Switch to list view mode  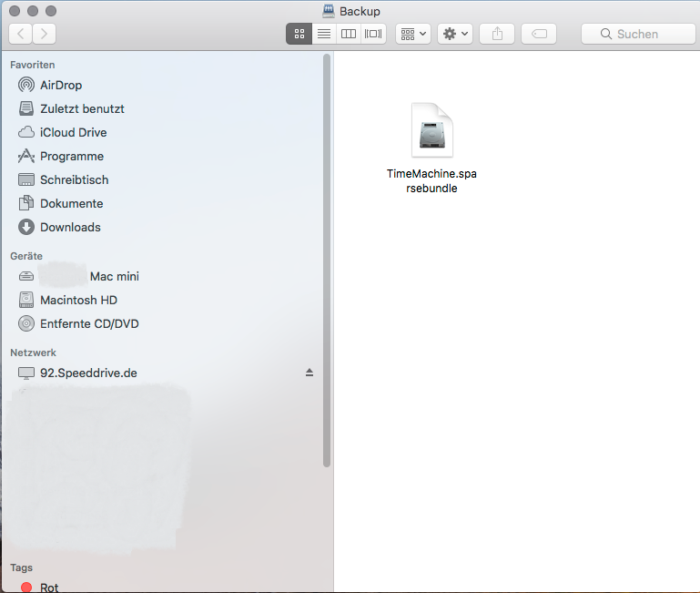(x=323, y=34)
